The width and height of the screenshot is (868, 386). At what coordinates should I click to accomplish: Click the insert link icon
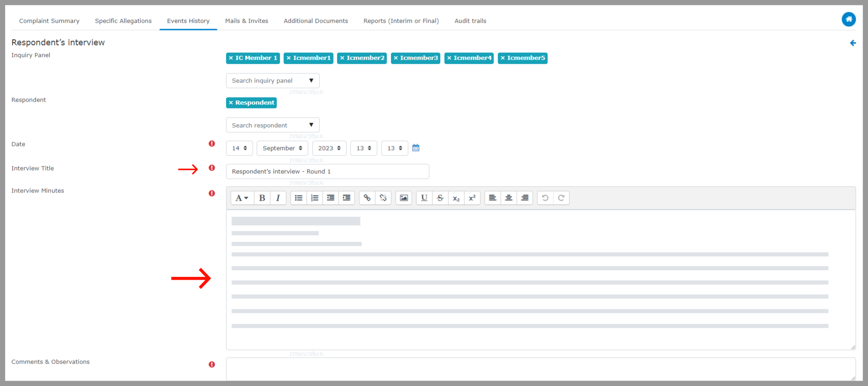pos(367,198)
